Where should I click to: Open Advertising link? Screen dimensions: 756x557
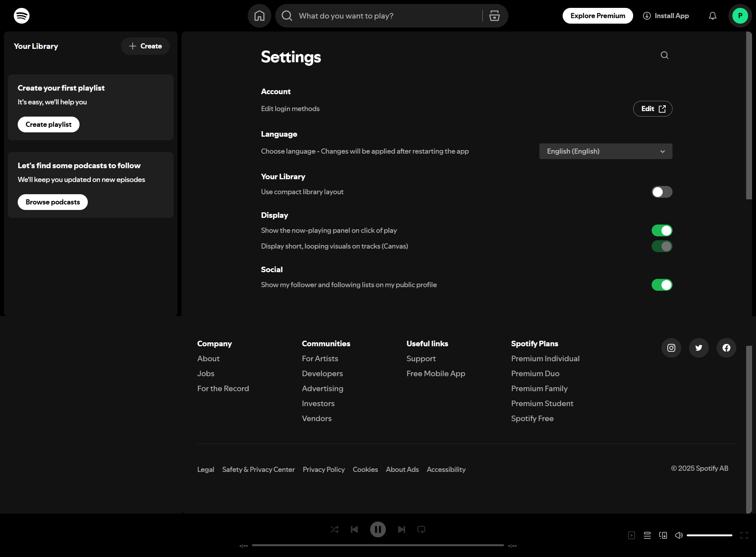click(322, 388)
